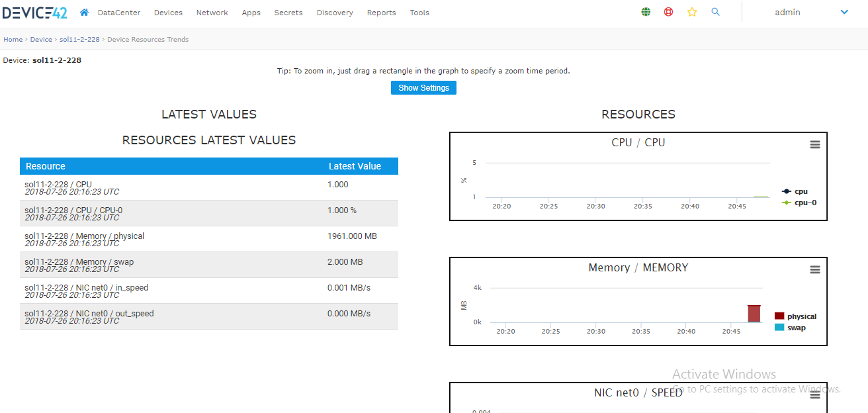Click the swap legend color swatch
Screen dimensions: 868x413
point(779,328)
